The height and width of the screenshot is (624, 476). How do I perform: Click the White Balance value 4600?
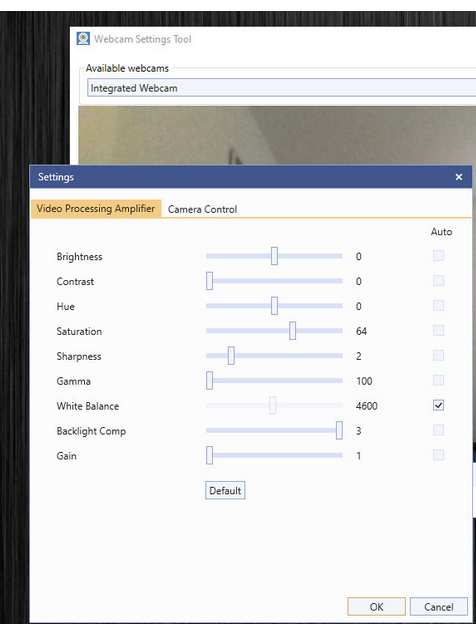[367, 406]
